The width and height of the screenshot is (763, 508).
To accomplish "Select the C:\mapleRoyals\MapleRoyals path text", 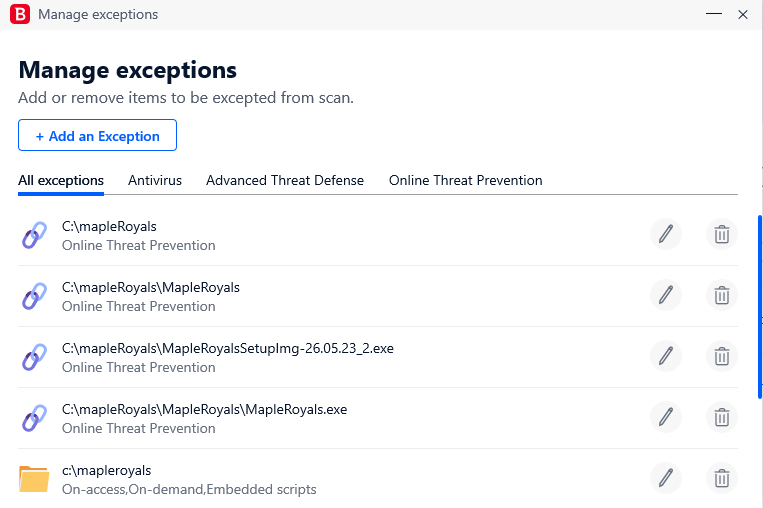I will coord(151,288).
